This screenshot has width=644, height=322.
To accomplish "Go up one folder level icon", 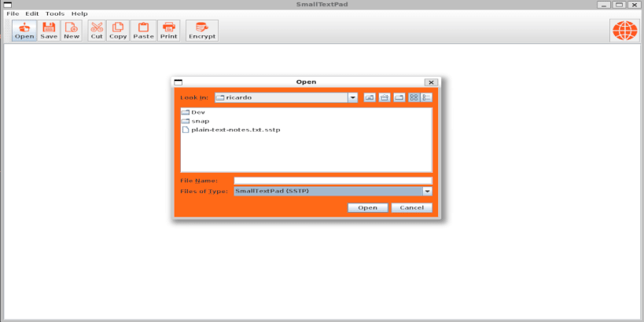I will point(370,97).
